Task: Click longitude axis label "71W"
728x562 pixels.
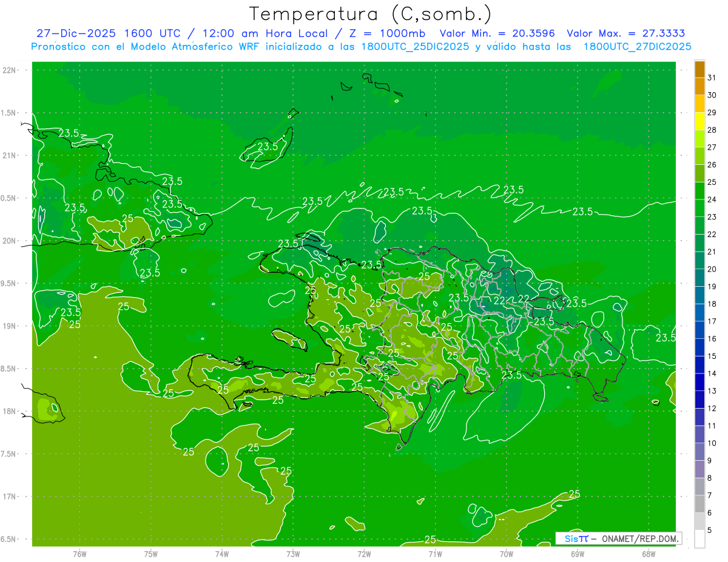Action: click(435, 554)
